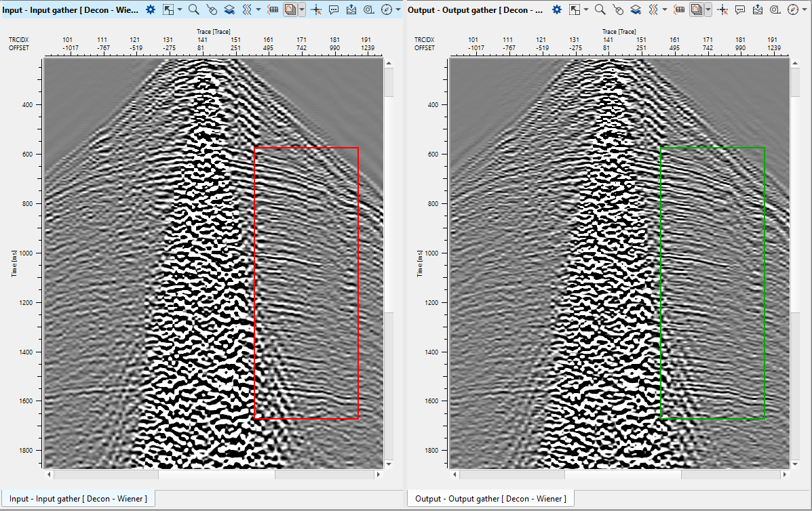Select the measuring tape tool in Input panel
This screenshot has height=511, width=812.
(369, 9)
